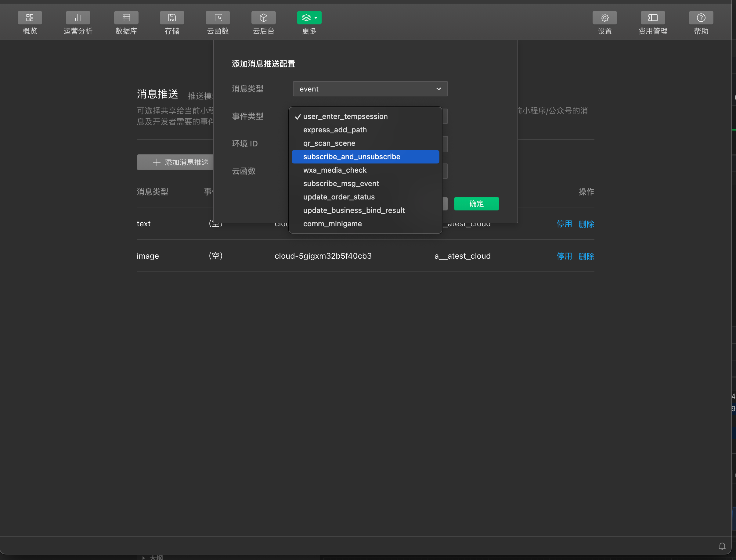Open the 云后台 icon
Viewport: 736px width, 560px height.
pyautogui.click(x=263, y=18)
